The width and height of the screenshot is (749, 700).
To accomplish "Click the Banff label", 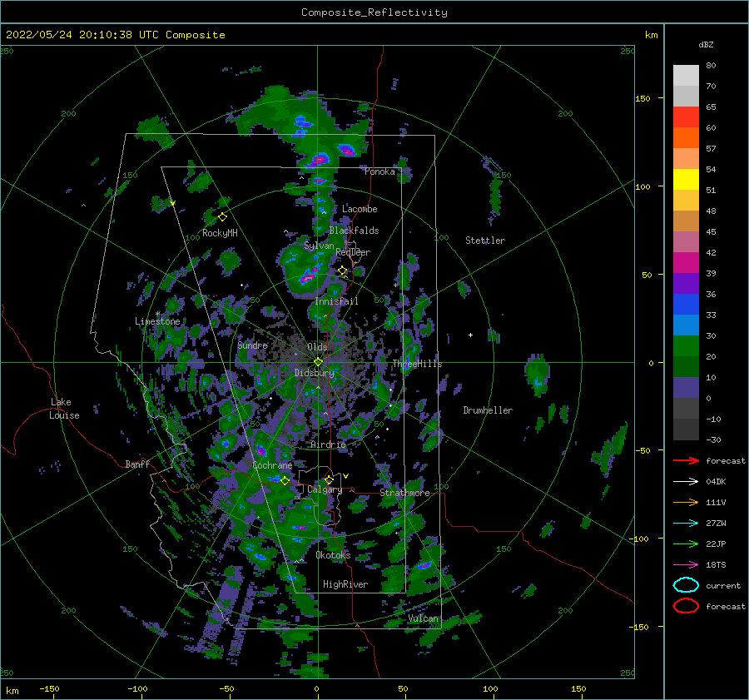I will click(x=137, y=464).
